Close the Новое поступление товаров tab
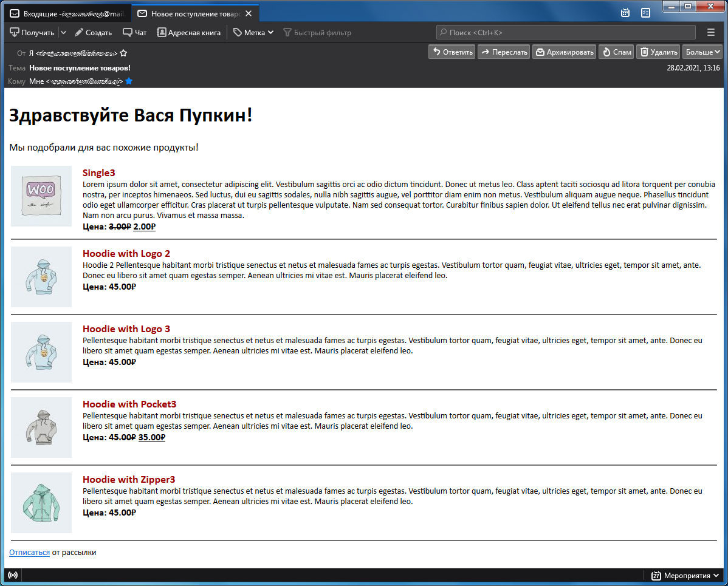This screenshot has height=586, width=728. (x=249, y=13)
